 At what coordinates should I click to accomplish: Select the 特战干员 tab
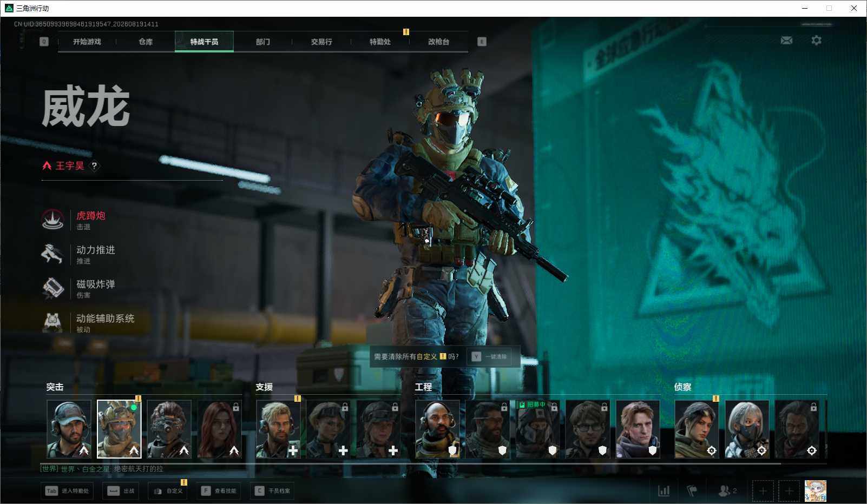coord(204,42)
